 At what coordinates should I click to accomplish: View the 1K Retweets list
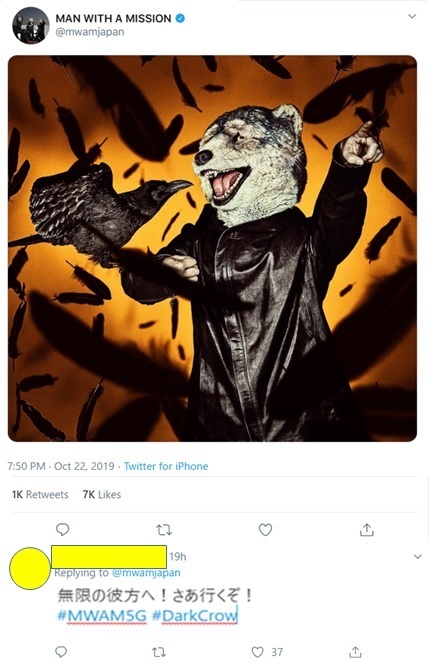(40, 495)
